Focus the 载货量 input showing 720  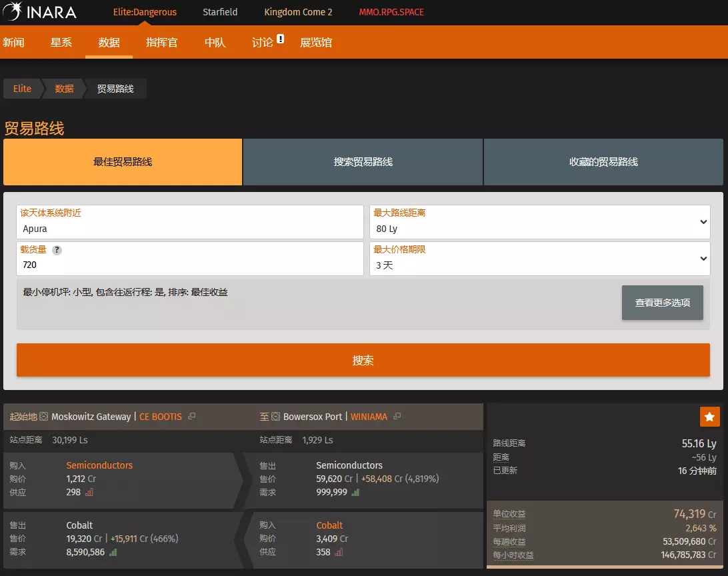[x=190, y=259]
